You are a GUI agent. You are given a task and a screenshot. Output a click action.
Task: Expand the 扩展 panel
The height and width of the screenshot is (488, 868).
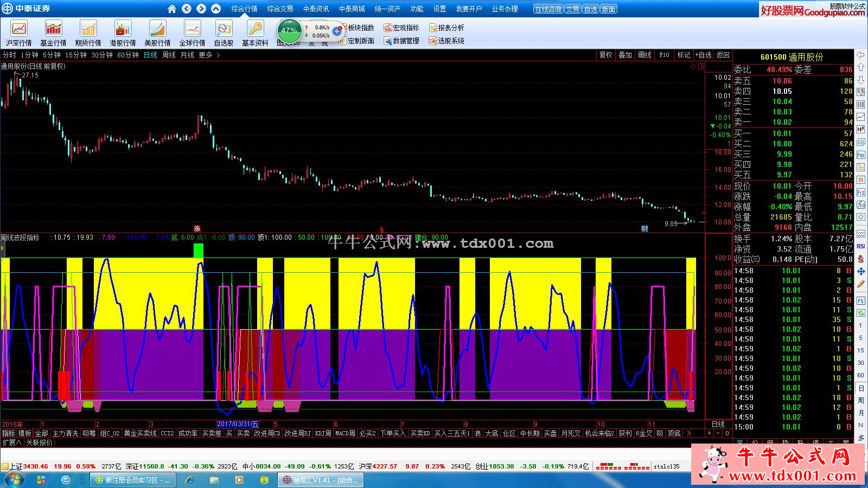[11, 442]
